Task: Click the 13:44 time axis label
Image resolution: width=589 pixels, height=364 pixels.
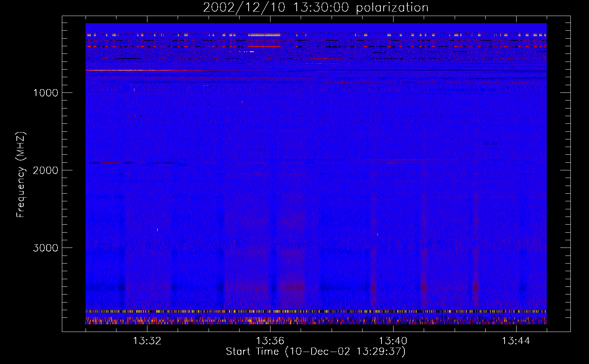Action: 516,341
